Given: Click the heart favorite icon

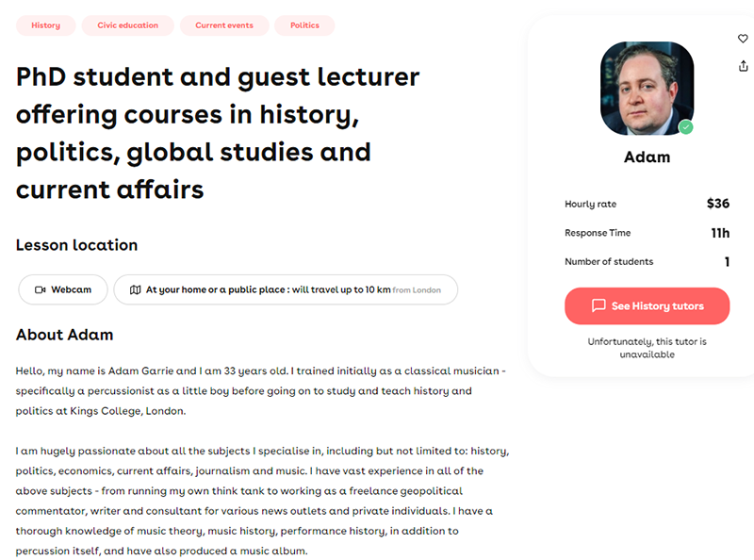Looking at the screenshot, I should click(743, 39).
